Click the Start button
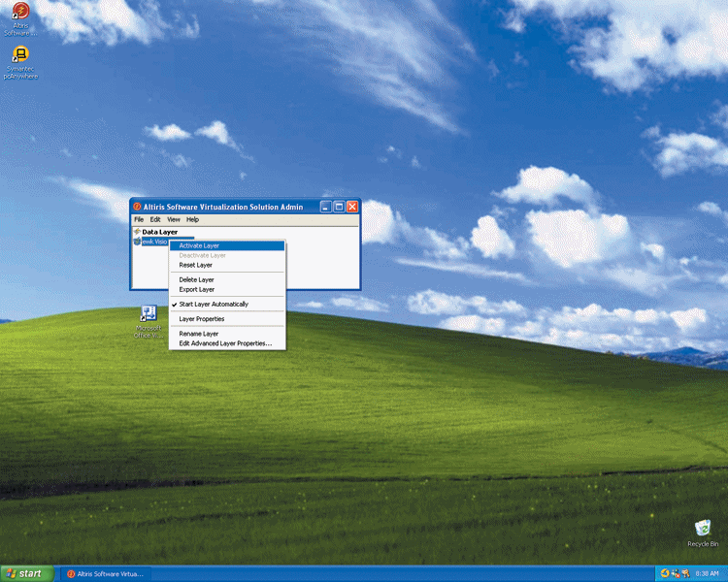728x582 pixels. click(x=27, y=573)
